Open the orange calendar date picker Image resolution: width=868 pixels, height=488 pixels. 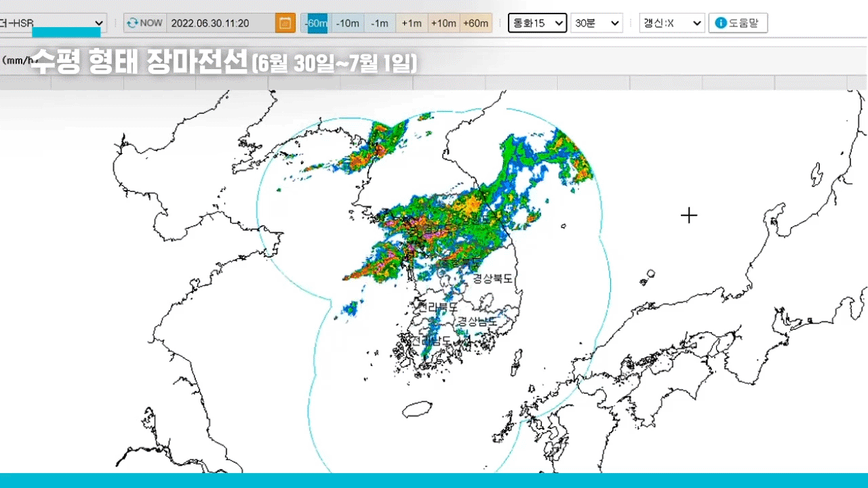tap(285, 23)
